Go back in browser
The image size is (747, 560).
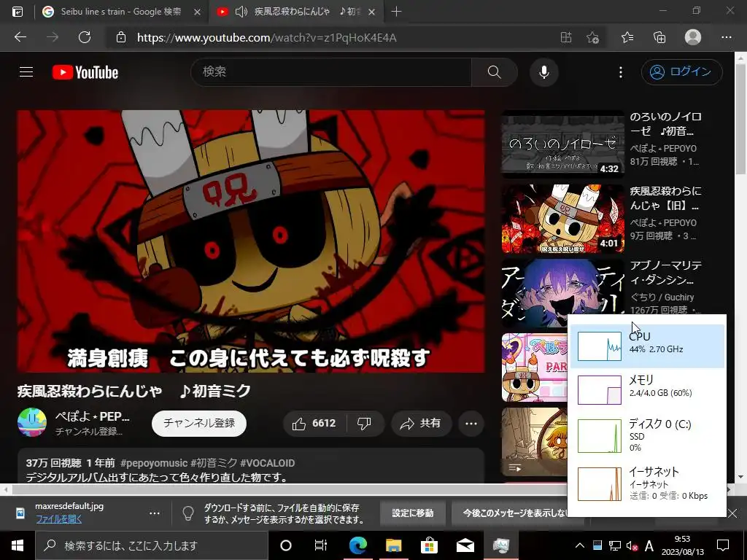point(20,37)
